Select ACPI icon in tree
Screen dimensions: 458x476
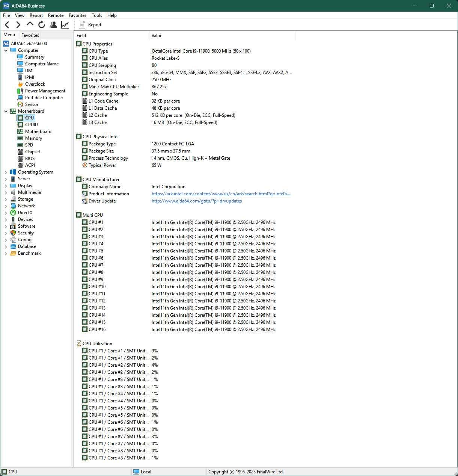pos(20,165)
